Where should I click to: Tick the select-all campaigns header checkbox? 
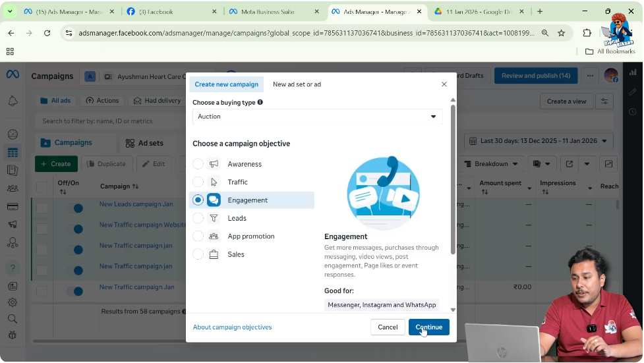tap(42, 187)
